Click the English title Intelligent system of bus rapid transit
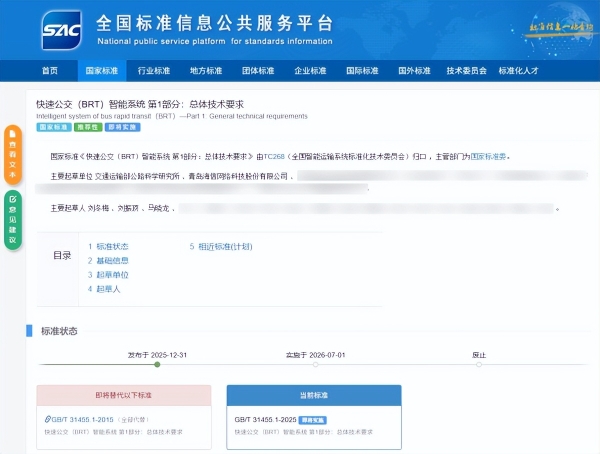Image resolution: width=600 pixels, height=454 pixels. point(172,116)
